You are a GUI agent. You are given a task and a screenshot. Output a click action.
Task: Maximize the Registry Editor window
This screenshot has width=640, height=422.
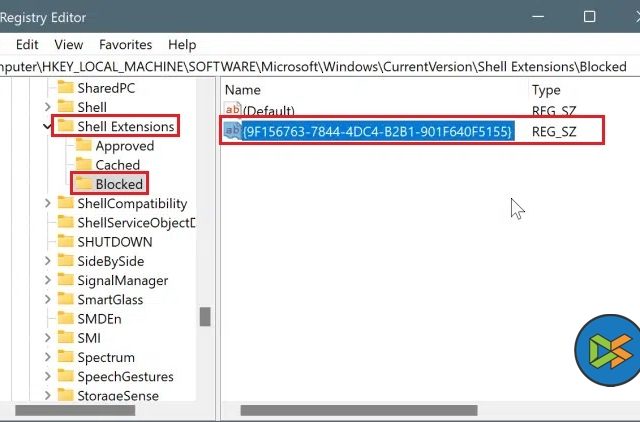tap(589, 17)
